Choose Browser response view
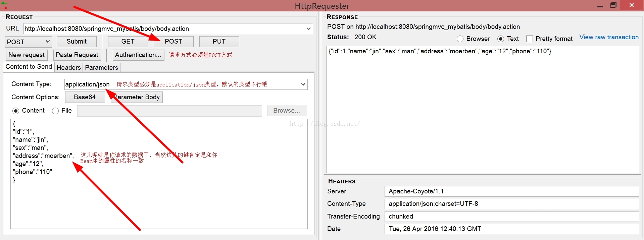This screenshot has height=240, width=644. (460, 39)
